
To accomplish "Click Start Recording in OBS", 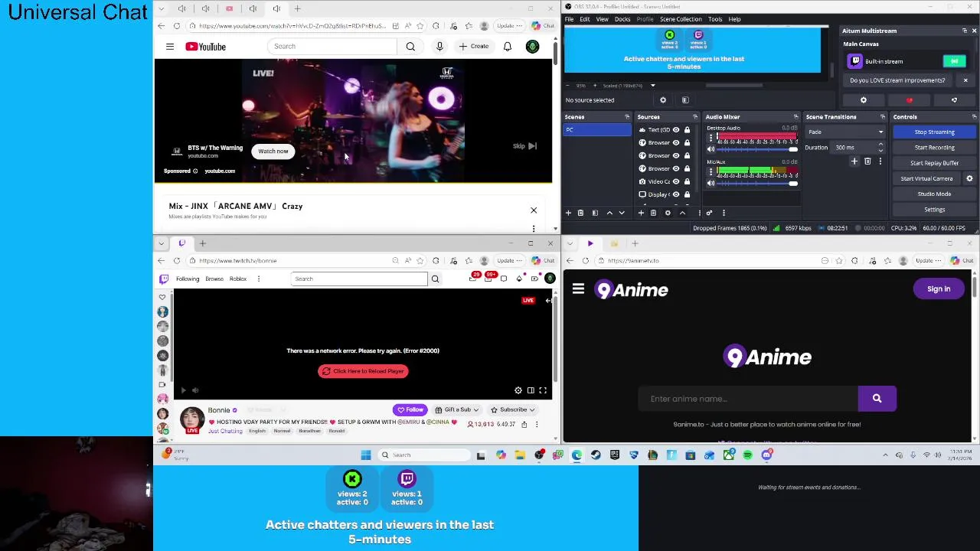I will coord(934,147).
